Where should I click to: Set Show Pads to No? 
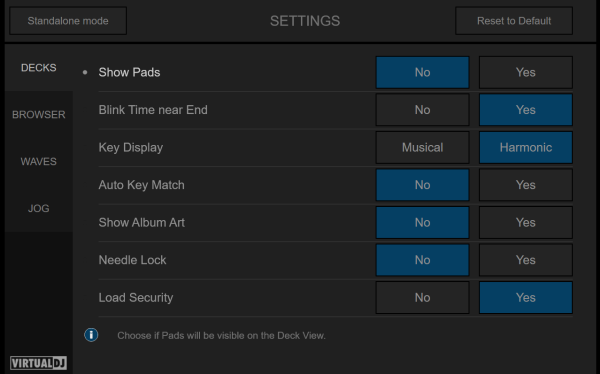click(422, 72)
